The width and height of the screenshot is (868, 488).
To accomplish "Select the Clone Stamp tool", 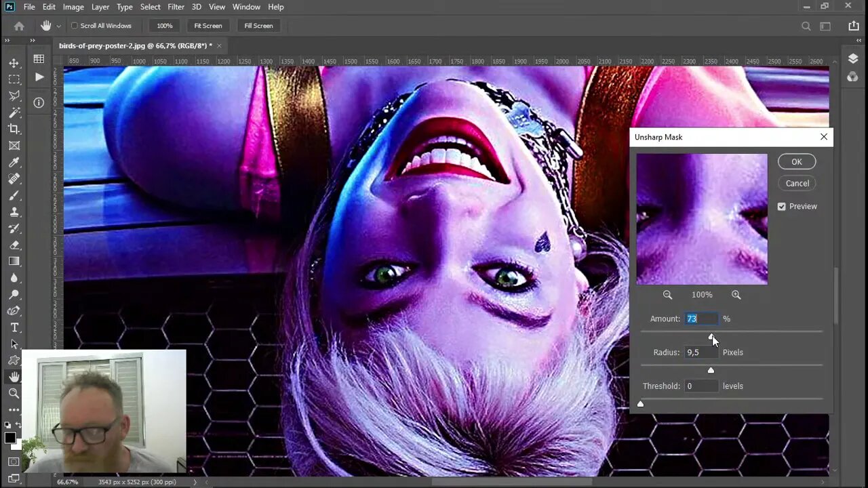I will 14,212.
